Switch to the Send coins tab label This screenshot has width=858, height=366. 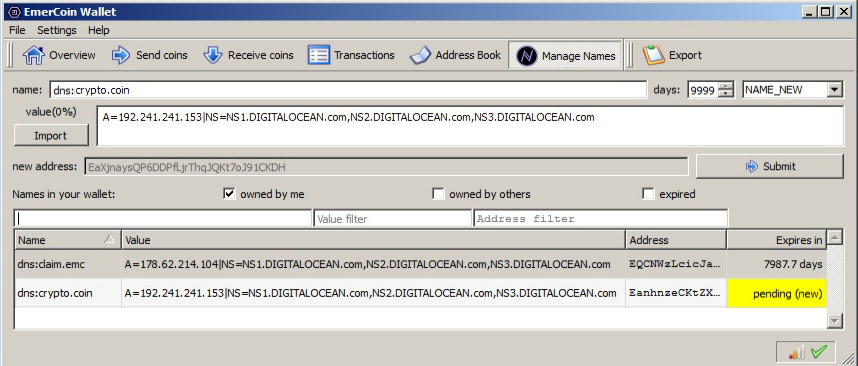tap(161, 55)
